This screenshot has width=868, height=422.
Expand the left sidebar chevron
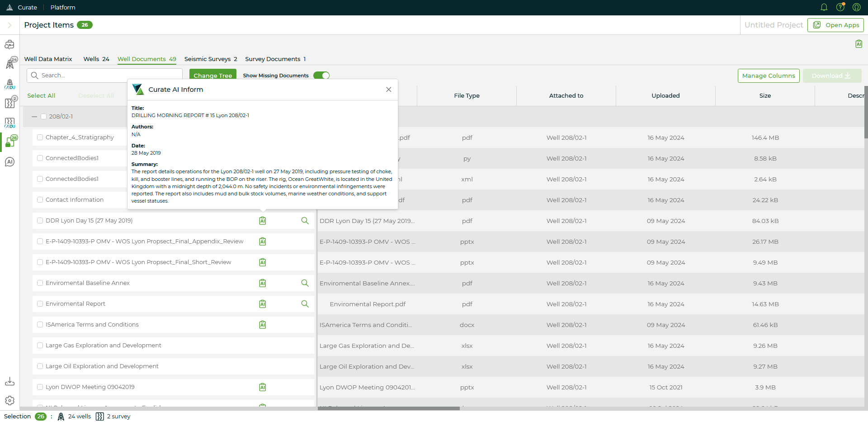(x=9, y=25)
